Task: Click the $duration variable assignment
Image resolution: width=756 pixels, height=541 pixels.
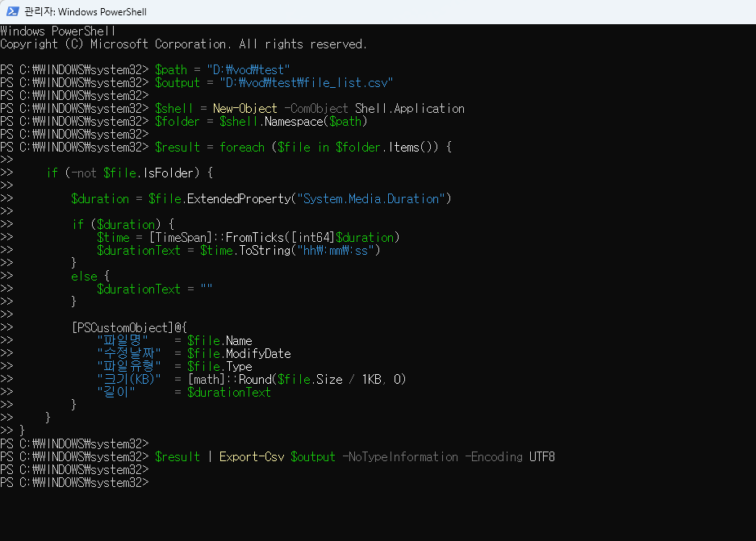Action: [100, 199]
